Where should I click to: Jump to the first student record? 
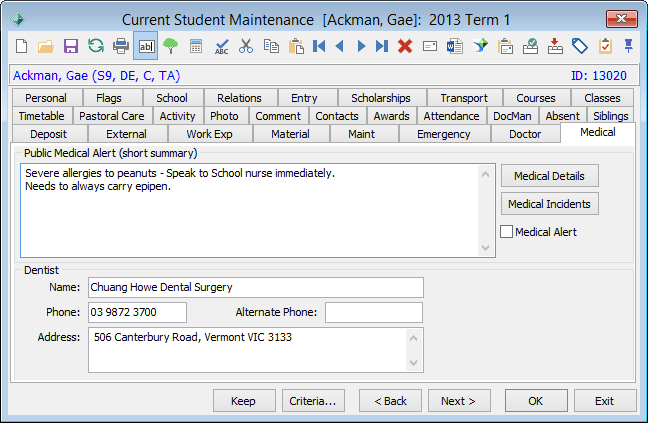(x=319, y=46)
